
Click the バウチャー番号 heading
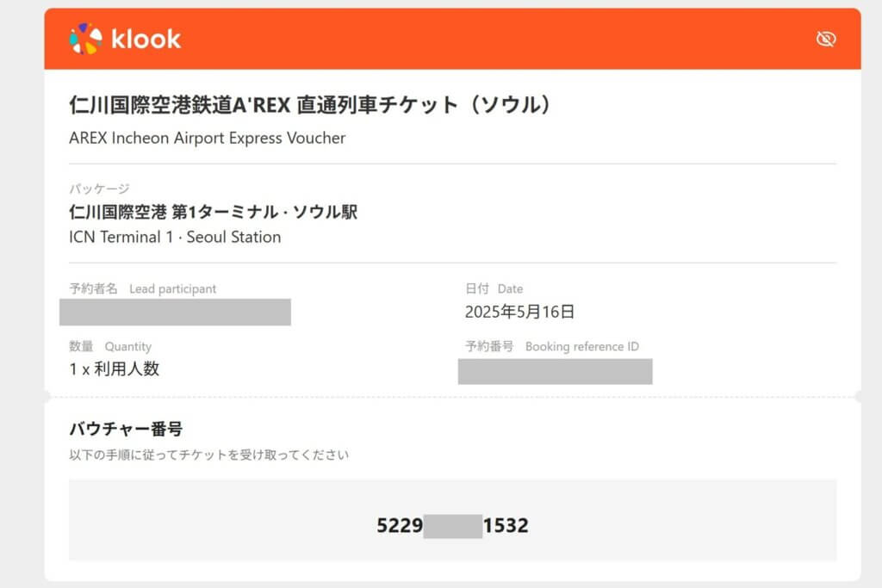[x=126, y=429]
